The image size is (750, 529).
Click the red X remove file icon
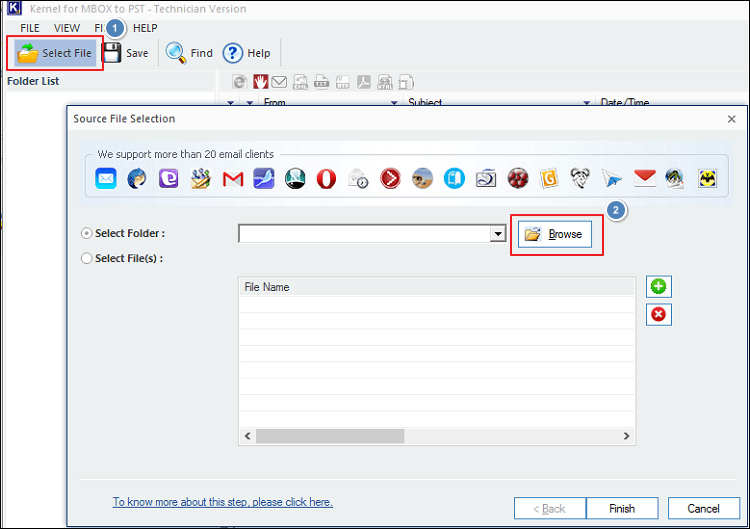(659, 314)
